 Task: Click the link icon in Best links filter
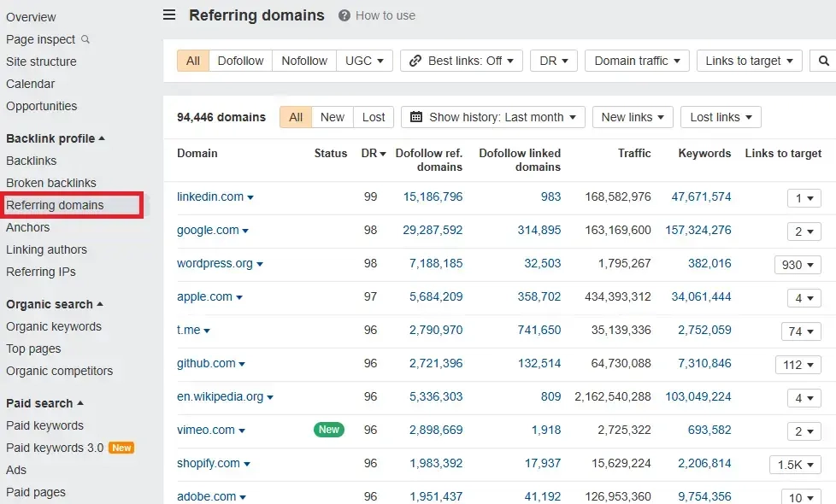(x=415, y=61)
